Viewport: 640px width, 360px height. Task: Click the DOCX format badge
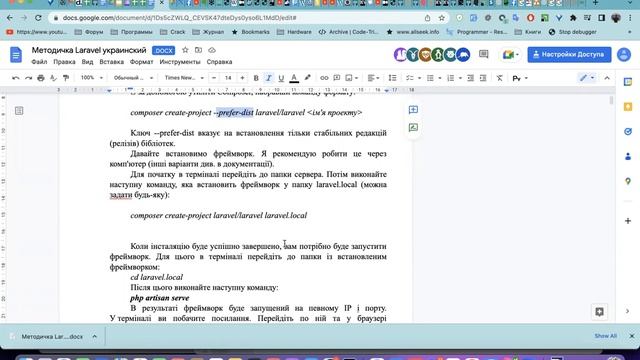(163, 51)
